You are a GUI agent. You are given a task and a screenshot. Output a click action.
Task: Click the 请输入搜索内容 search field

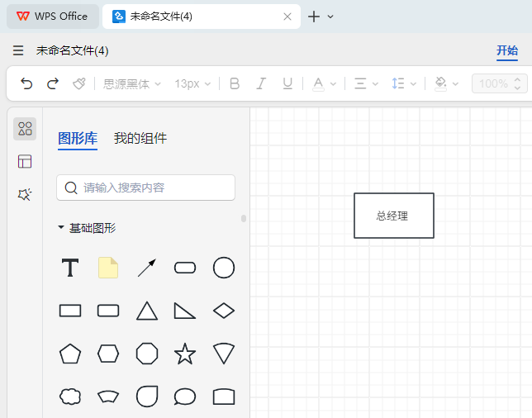pyautogui.click(x=146, y=188)
